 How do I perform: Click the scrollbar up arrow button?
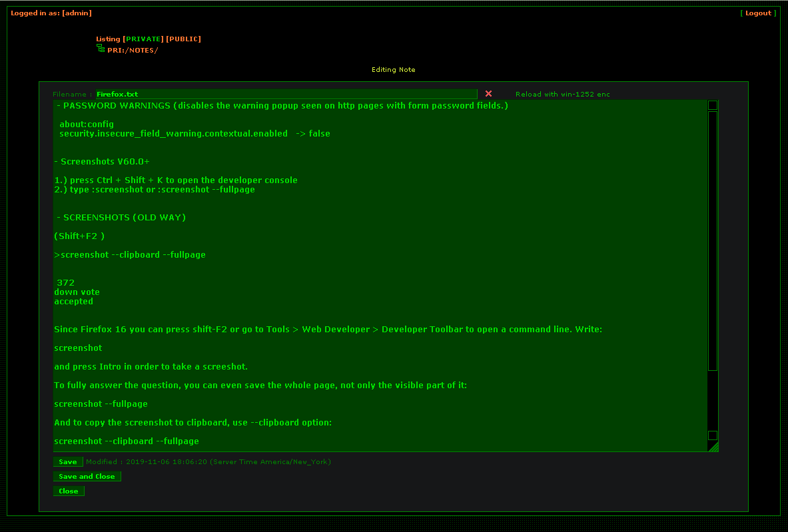[713, 105]
